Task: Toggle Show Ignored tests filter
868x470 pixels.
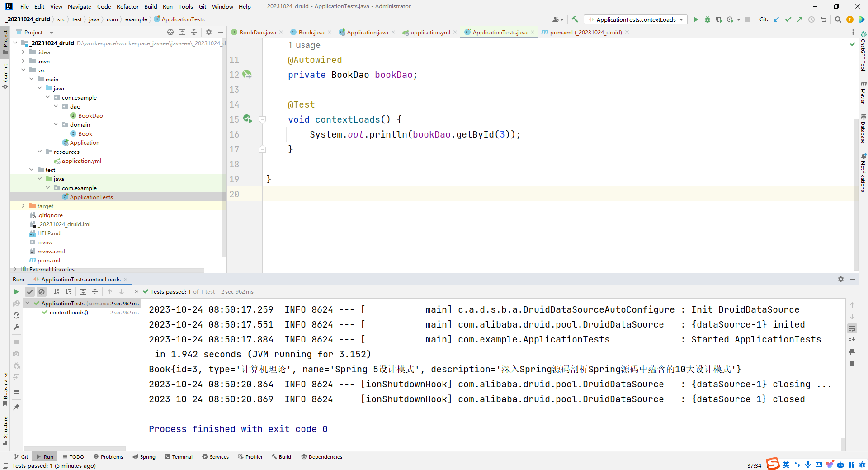Action: (42, 292)
